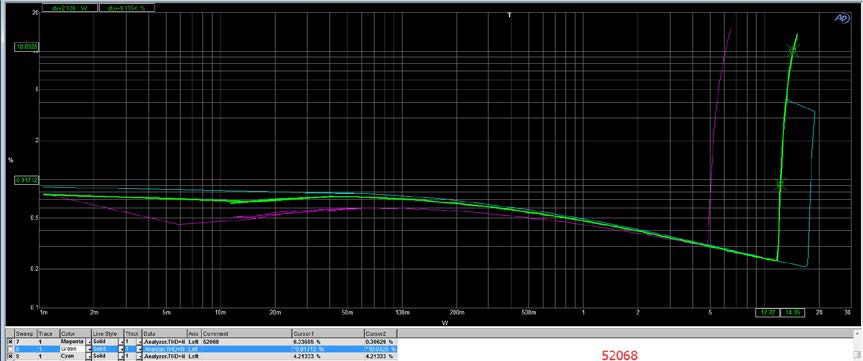This screenshot has width=863, height=361.
Task: Open the Magenta color dropdown arrow
Action: tap(88, 342)
